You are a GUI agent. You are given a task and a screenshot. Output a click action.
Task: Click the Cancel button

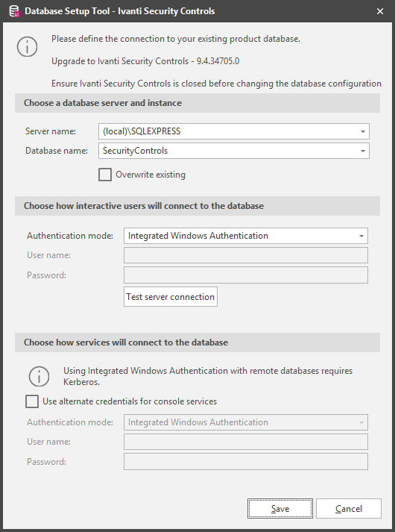tap(349, 509)
